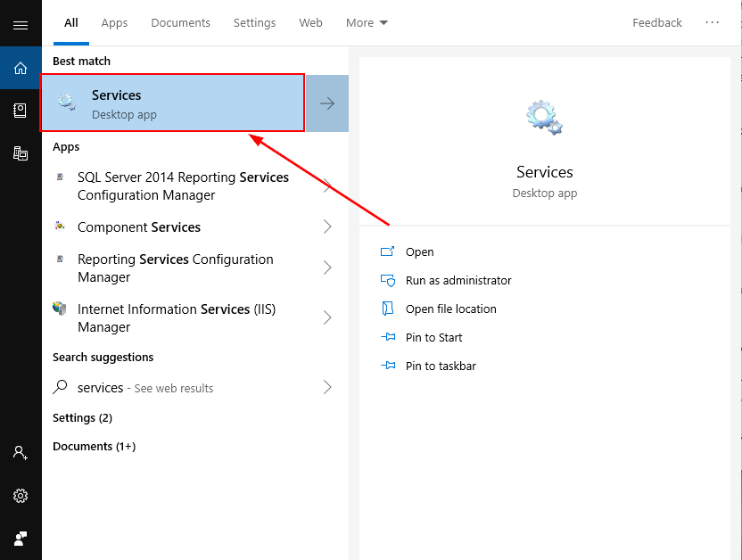742x560 pixels.
Task: Switch to the Web tab
Action: (x=310, y=22)
